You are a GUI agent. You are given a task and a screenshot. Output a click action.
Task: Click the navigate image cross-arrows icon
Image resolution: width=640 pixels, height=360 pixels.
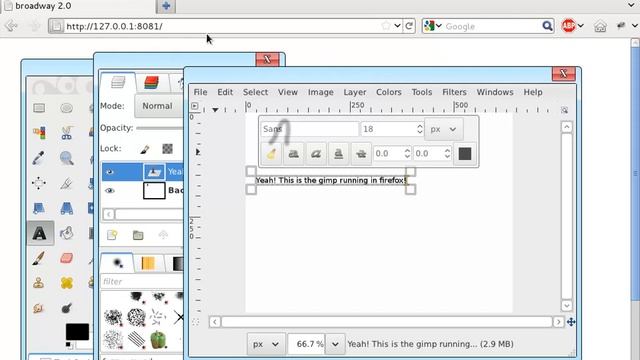(x=571, y=322)
